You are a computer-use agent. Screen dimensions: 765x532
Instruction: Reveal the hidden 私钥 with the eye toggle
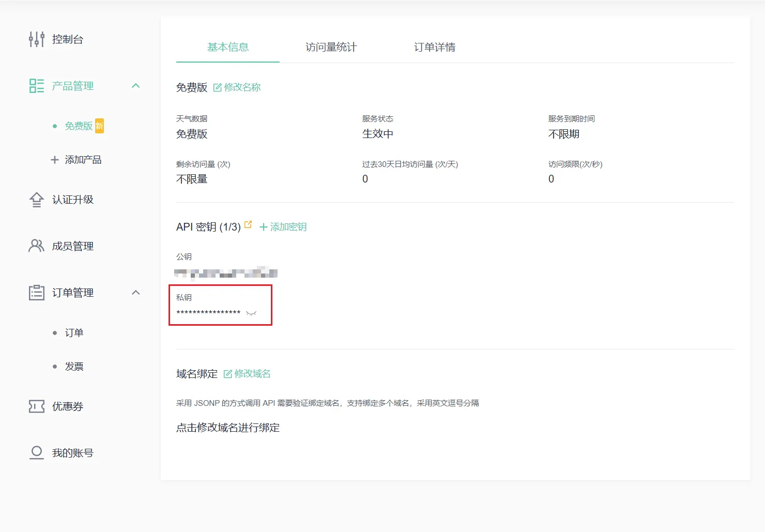251,313
